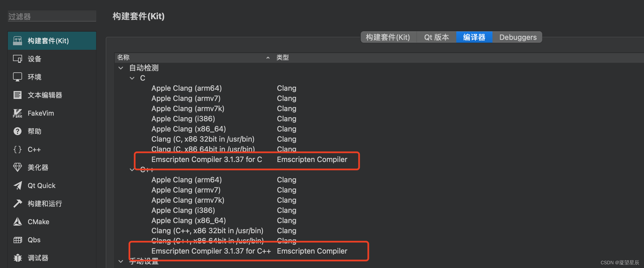Open the FakeVim settings category

click(52, 113)
